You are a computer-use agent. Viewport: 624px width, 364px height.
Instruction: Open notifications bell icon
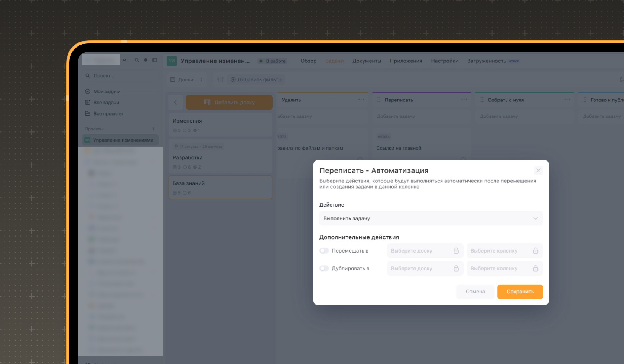146,60
